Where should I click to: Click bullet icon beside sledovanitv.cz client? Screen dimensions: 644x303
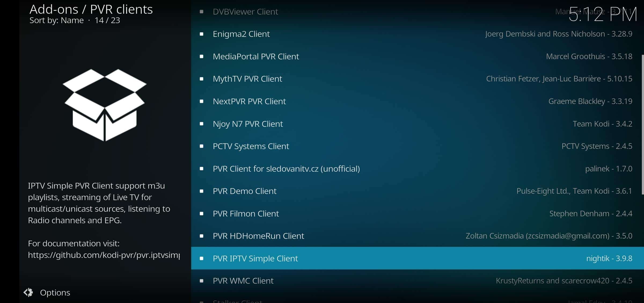pyautogui.click(x=202, y=169)
